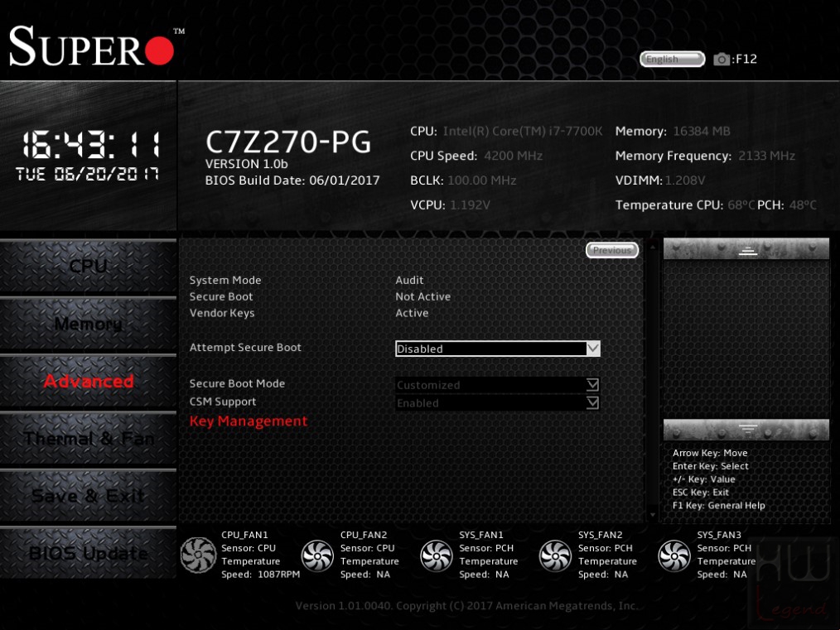This screenshot has width=840, height=630.
Task: Open the English language selector
Action: (x=673, y=59)
